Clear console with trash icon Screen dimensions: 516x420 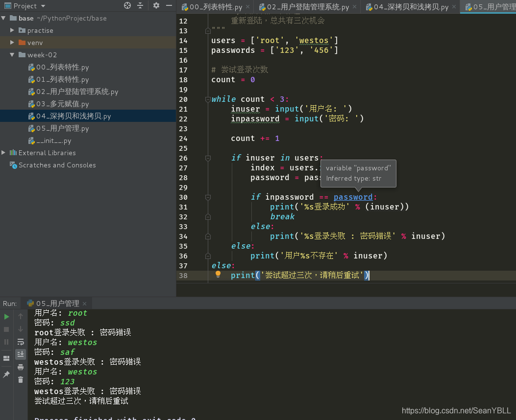[21, 379]
